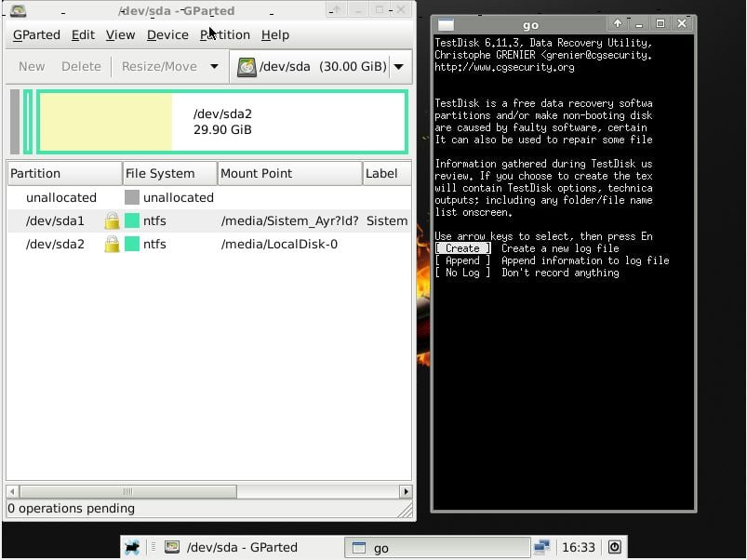Screen dimensions: 747x560
Task: Click the power/shutdown icon in the taskbar
Action: (615, 547)
